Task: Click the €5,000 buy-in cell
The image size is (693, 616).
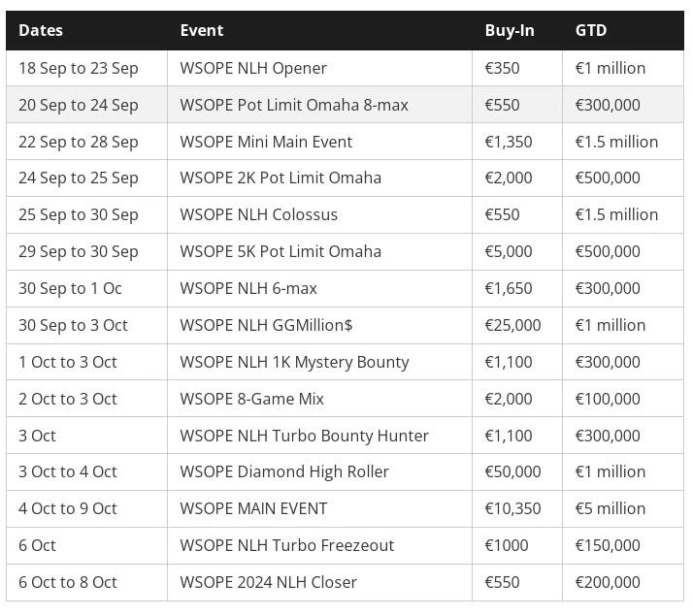Action: [509, 251]
